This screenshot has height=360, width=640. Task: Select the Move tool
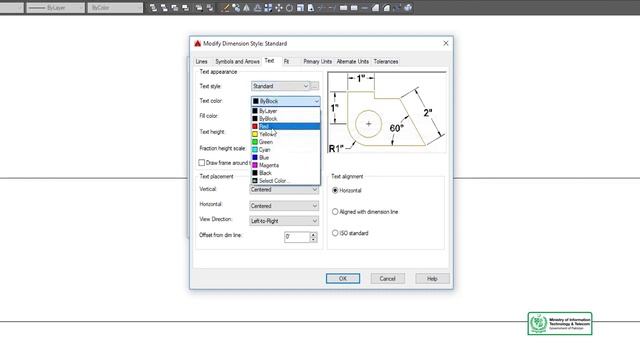click(x=279, y=8)
